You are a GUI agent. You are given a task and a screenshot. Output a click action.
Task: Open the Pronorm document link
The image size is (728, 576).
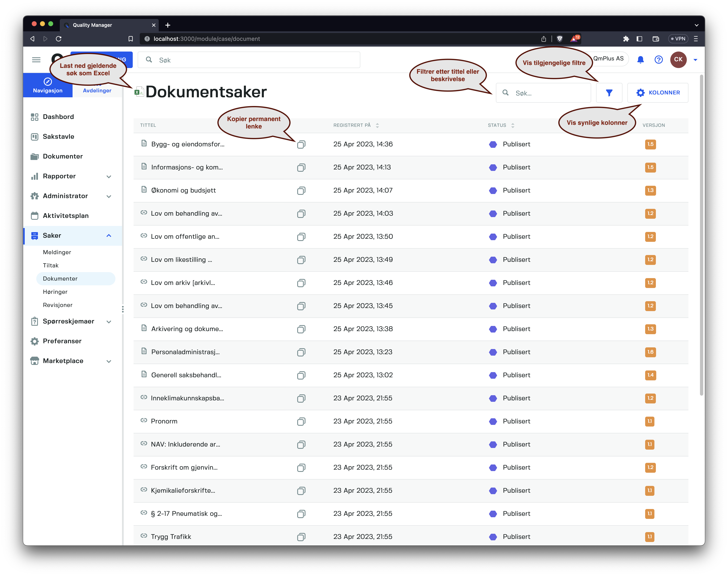click(x=164, y=422)
